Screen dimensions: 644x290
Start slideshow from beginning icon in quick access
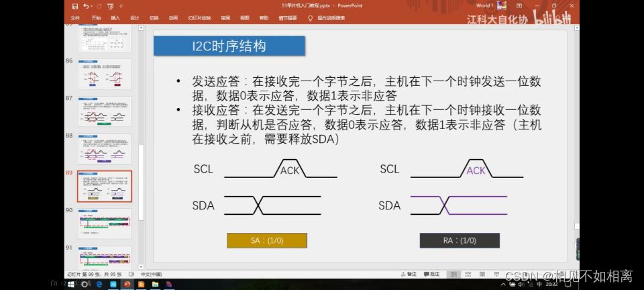(x=110, y=6)
